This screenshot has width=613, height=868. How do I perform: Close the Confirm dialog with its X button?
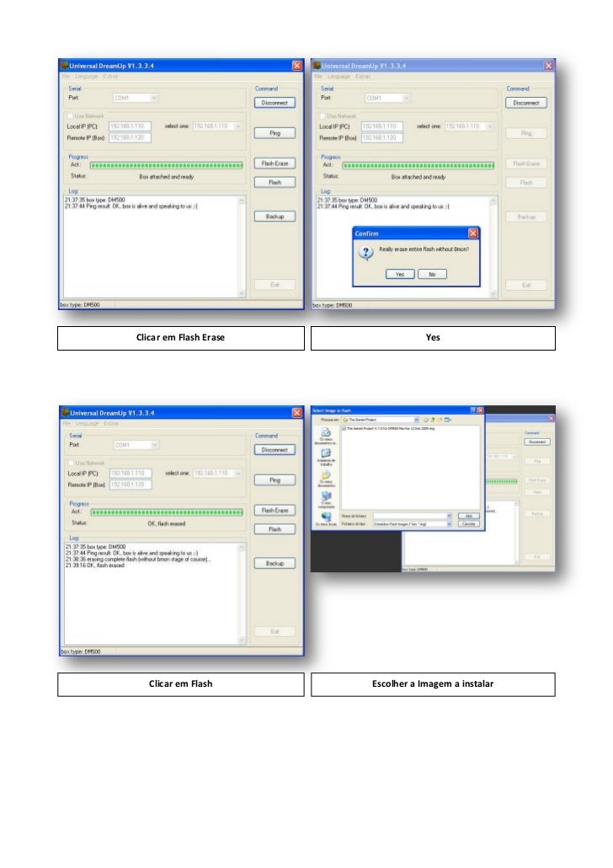473,233
